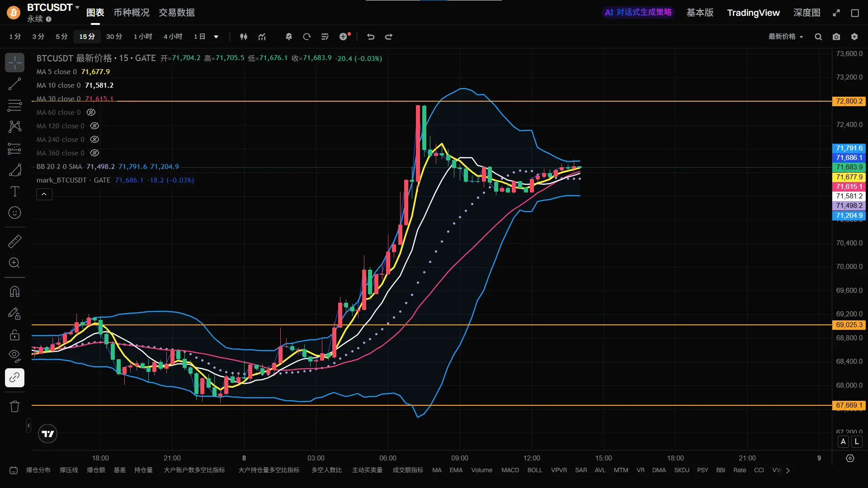Click the undo arrow in toolbar
Screen dimensions: 868x488
click(x=371, y=37)
